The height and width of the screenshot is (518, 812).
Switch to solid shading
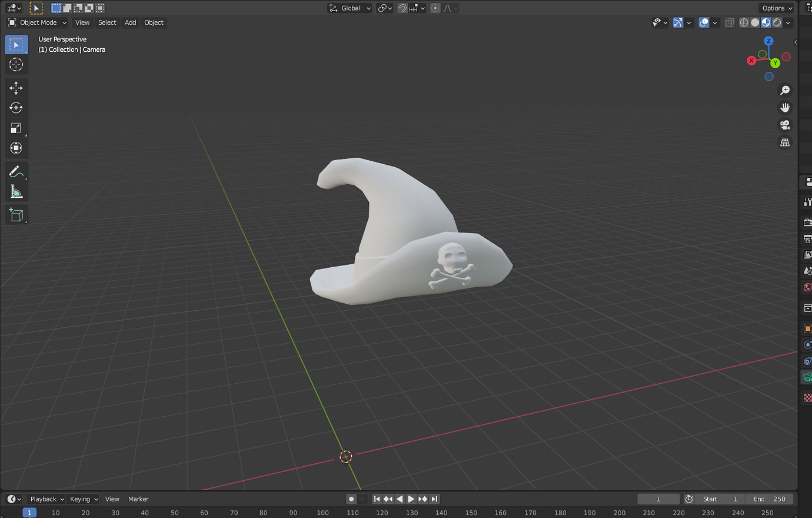(755, 22)
